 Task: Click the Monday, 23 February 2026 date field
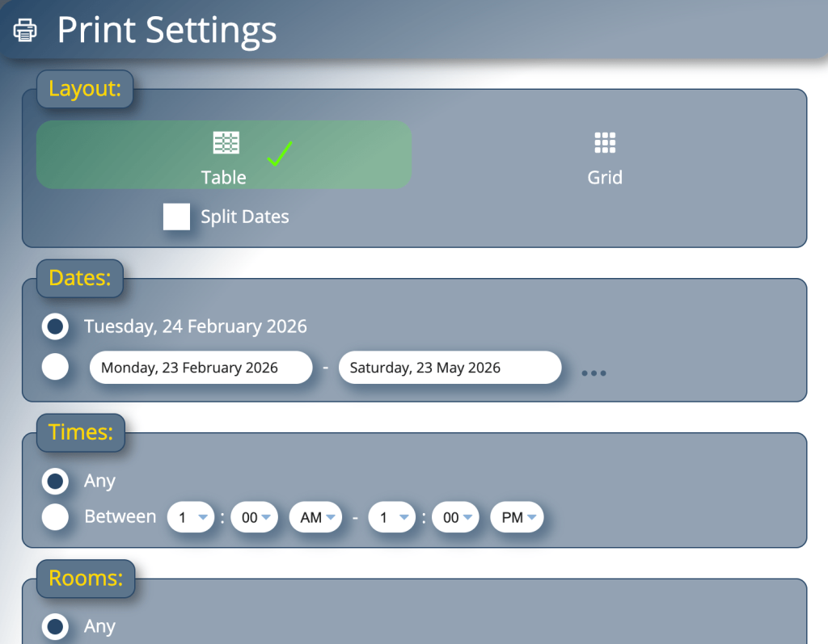pos(201,368)
